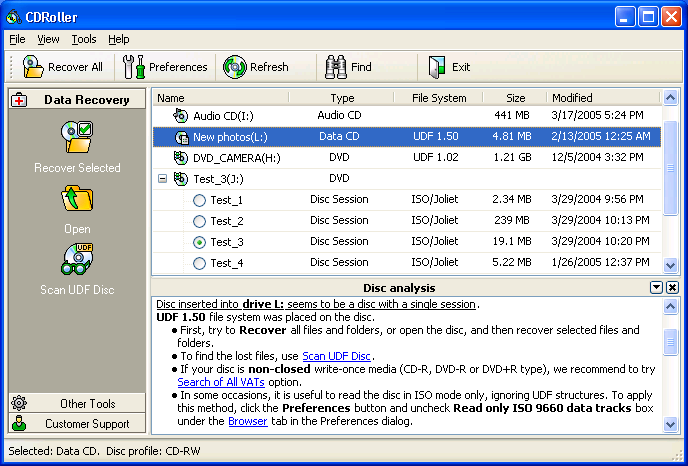Open Find with the binoculars icon
The width and height of the screenshot is (688, 466).
336,67
